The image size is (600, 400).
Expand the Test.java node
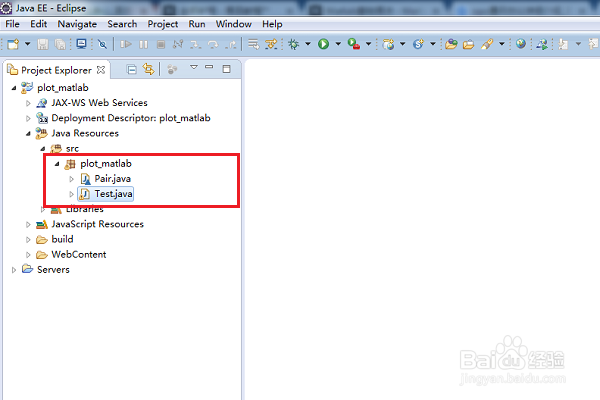point(72,194)
